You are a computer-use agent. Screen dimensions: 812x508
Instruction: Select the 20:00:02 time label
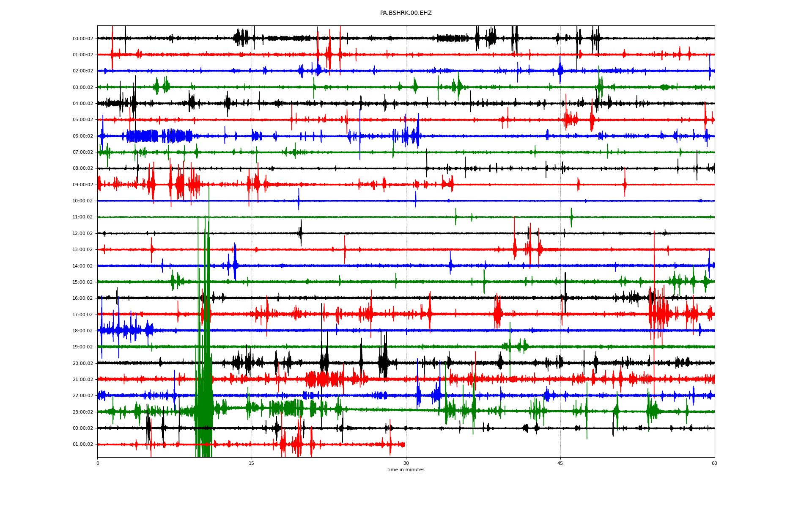tap(82, 364)
